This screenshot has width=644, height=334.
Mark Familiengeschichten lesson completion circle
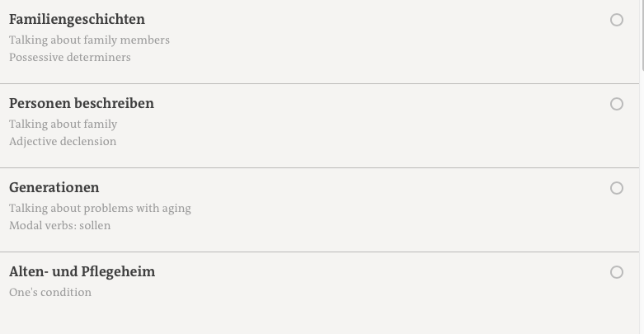[x=617, y=20]
